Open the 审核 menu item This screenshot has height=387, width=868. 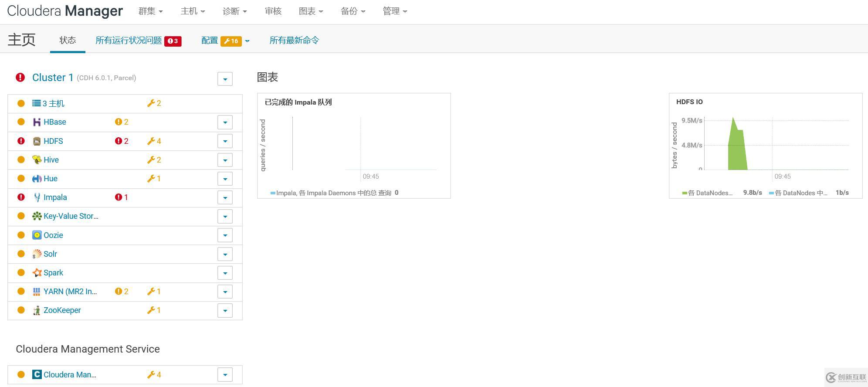click(273, 11)
